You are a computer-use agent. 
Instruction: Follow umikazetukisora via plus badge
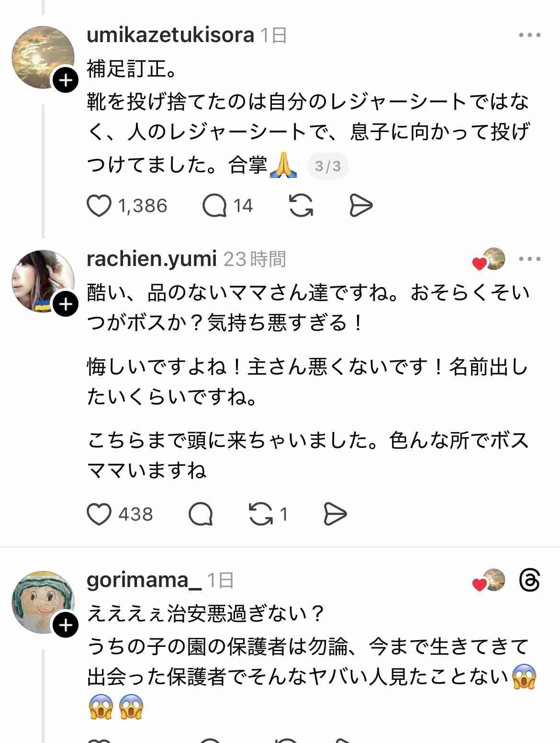point(66,81)
